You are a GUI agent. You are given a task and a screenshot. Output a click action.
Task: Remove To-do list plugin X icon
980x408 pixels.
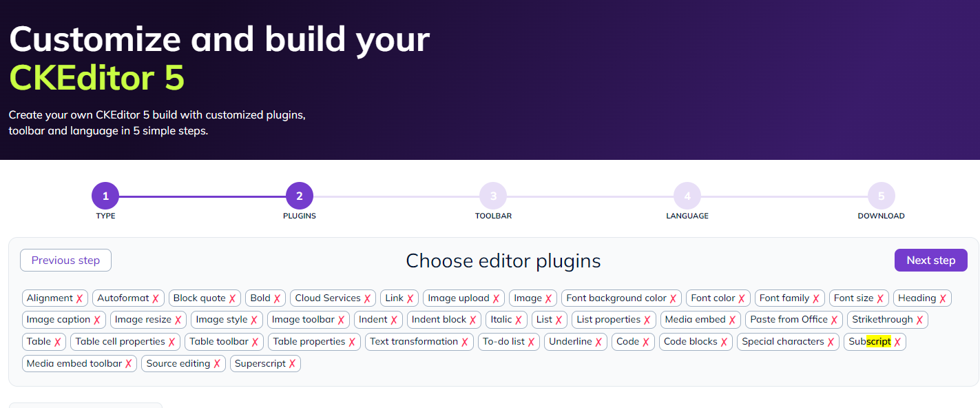coord(532,342)
